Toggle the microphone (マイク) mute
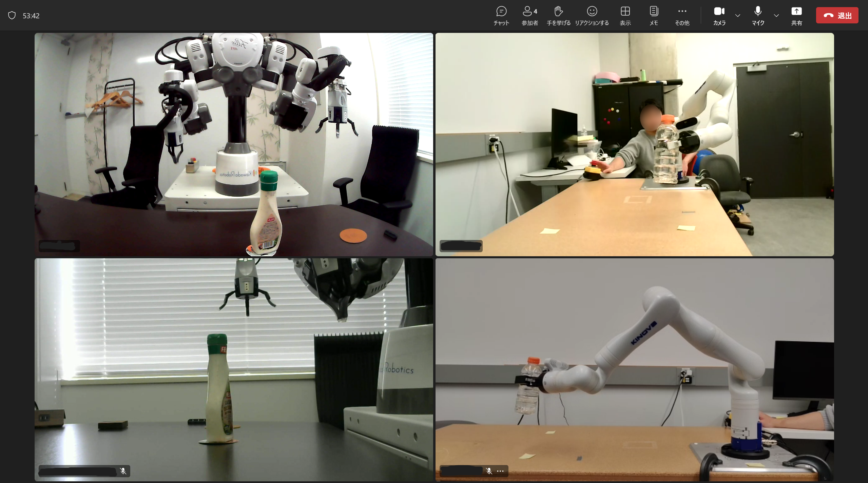This screenshot has height=483, width=868. (758, 15)
